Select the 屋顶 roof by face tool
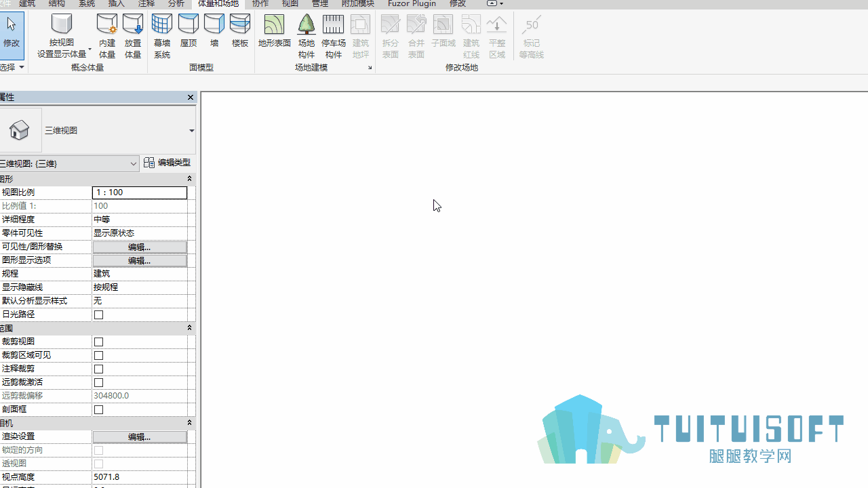Viewport: 868px width, 488px height. tap(189, 30)
